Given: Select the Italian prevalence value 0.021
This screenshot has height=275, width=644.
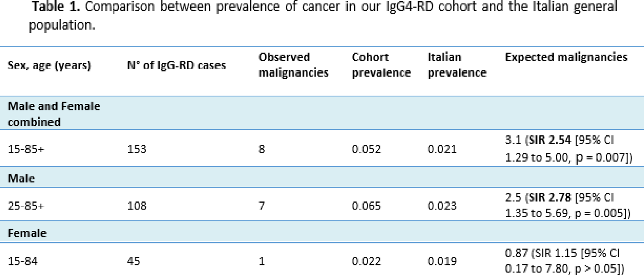Looking at the screenshot, I should click(x=442, y=149).
